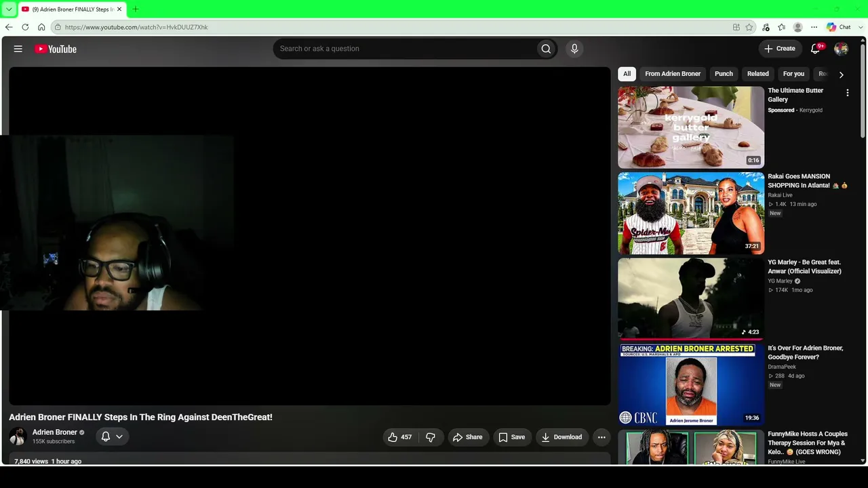Open It's Over For Adrien Broner video title
Image resolution: width=868 pixels, height=488 pixels.
click(x=806, y=352)
